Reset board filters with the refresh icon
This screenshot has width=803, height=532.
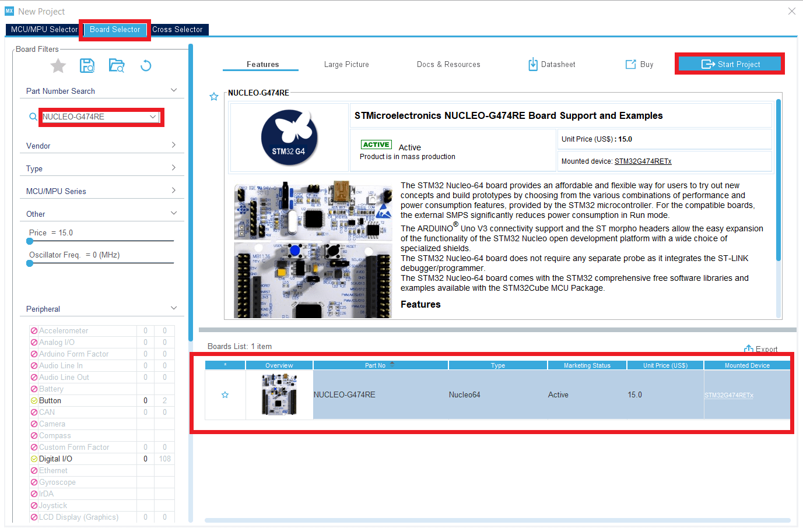coord(146,66)
